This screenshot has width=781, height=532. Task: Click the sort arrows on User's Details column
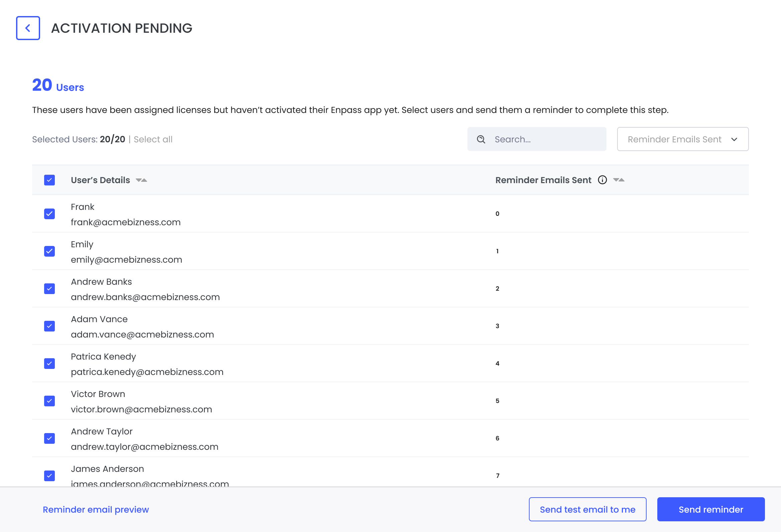[x=142, y=180]
